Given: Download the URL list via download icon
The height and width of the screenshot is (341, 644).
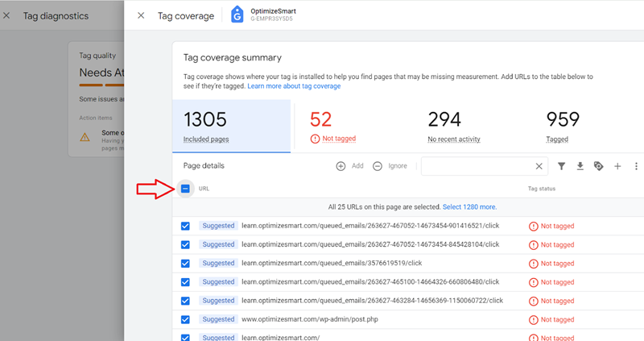Looking at the screenshot, I should (580, 166).
